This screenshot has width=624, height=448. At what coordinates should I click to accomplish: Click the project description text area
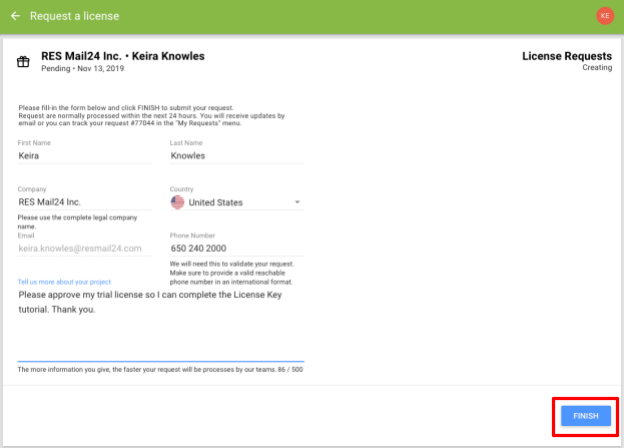(161, 324)
